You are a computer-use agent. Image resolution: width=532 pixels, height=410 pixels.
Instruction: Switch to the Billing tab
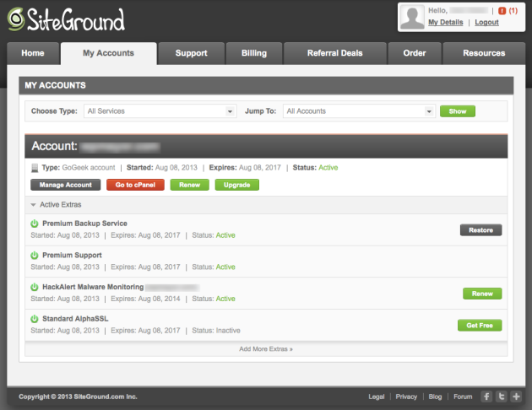point(254,53)
